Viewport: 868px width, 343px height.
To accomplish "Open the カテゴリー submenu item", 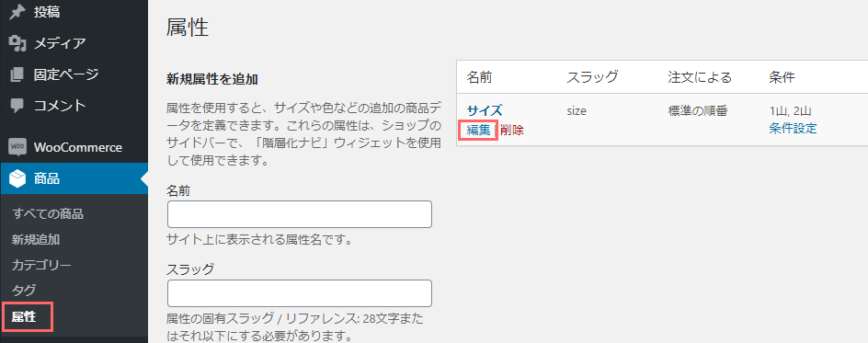I will pos(41,266).
